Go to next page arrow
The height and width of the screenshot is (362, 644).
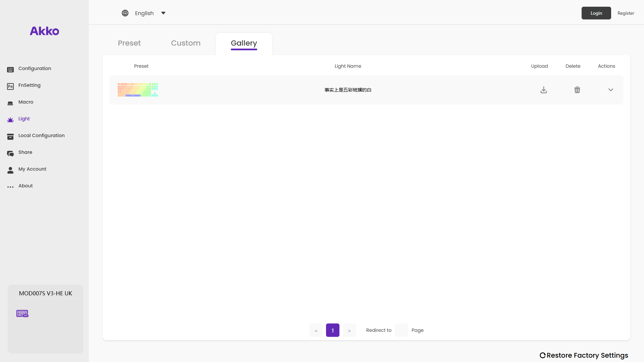coord(349,330)
